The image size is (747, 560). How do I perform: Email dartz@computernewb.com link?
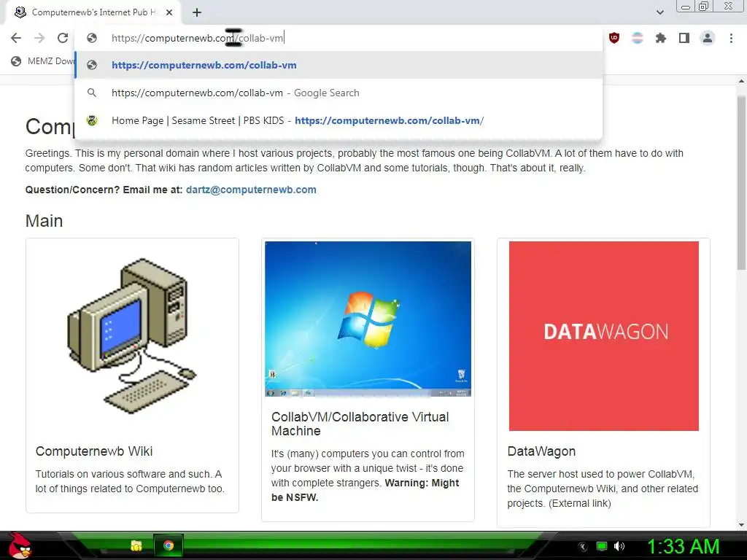[251, 190]
